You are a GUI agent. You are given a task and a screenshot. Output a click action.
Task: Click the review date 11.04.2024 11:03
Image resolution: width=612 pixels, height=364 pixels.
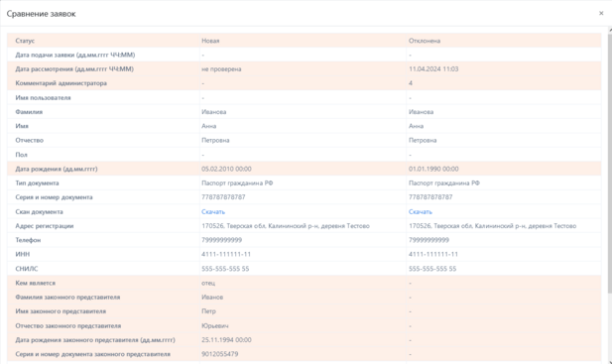[433, 69]
